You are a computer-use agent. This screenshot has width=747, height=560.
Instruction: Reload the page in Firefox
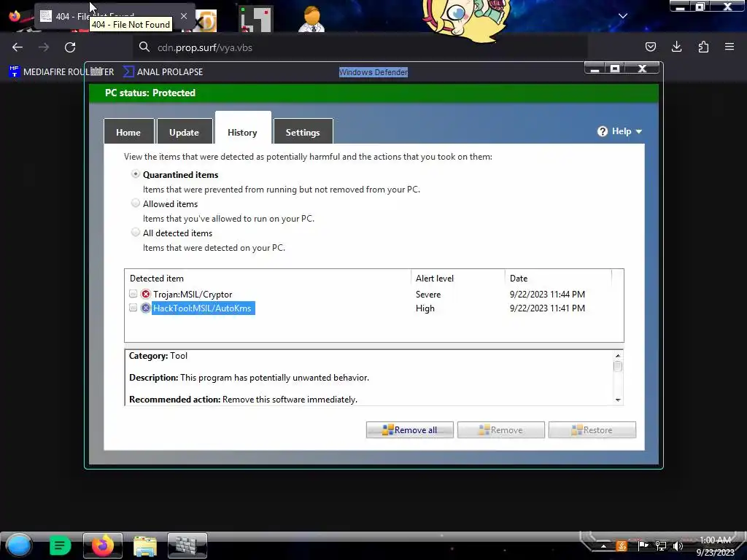(70, 47)
